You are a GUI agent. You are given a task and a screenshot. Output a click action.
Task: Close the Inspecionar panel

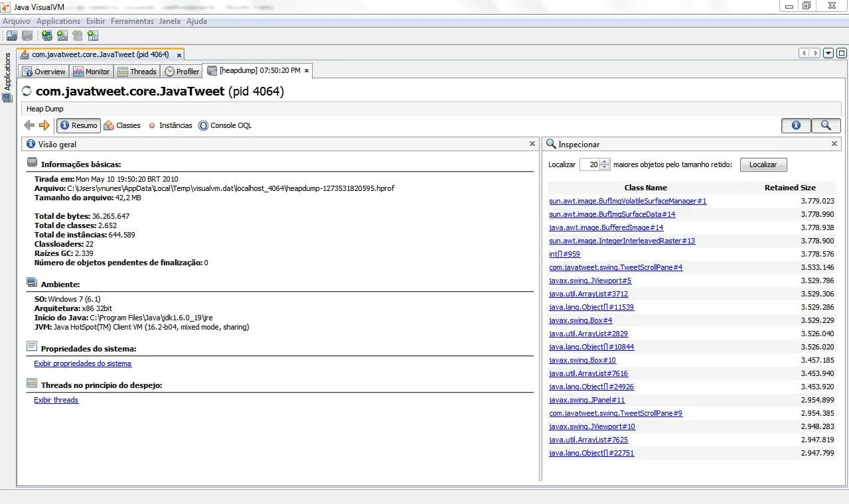(x=834, y=144)
